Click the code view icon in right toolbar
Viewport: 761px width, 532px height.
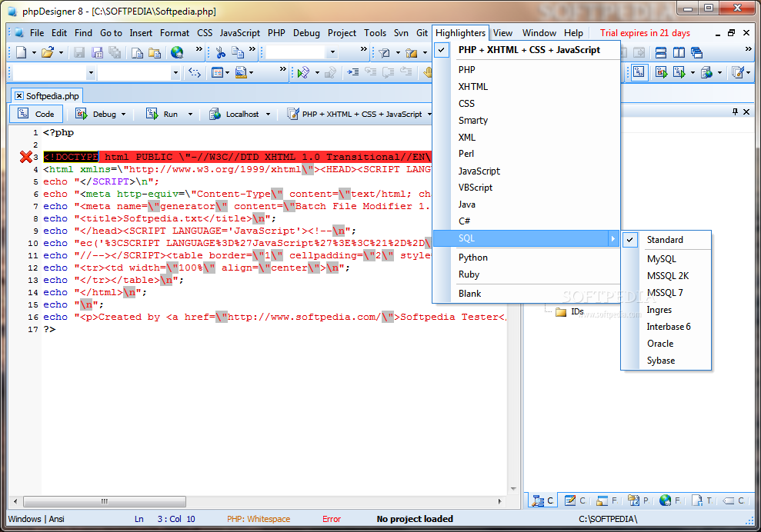coord(639,72)
